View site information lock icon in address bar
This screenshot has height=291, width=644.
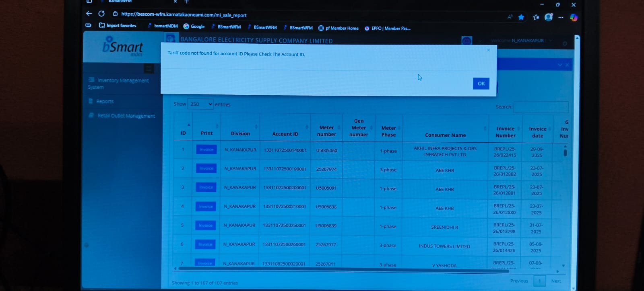tap(115, 14)
